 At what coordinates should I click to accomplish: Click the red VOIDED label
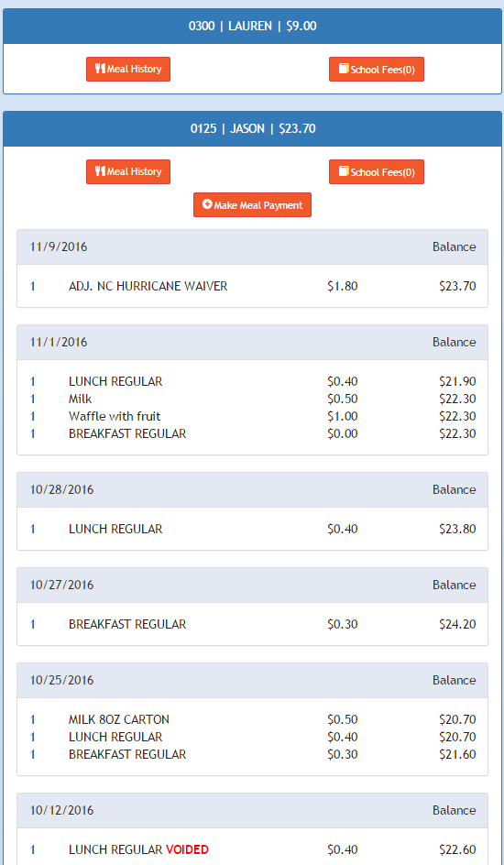[x=188, y=850]
